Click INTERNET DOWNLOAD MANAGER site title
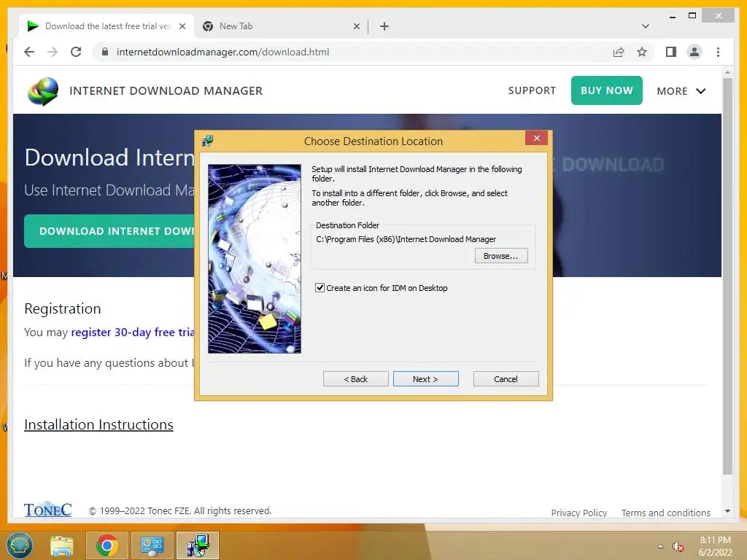This screenshot has height=560, width=747. click(x=166, y=91)
